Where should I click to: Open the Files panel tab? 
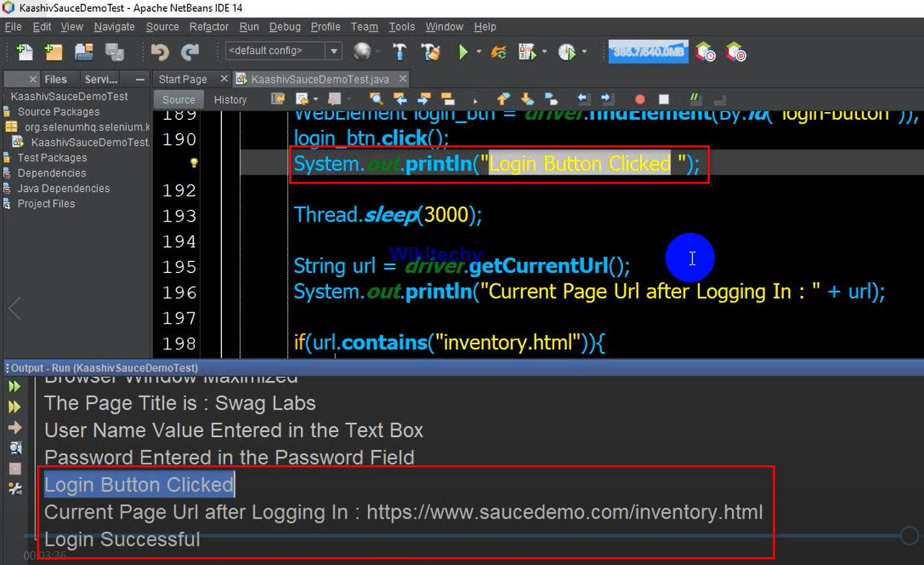coord(55,79)
